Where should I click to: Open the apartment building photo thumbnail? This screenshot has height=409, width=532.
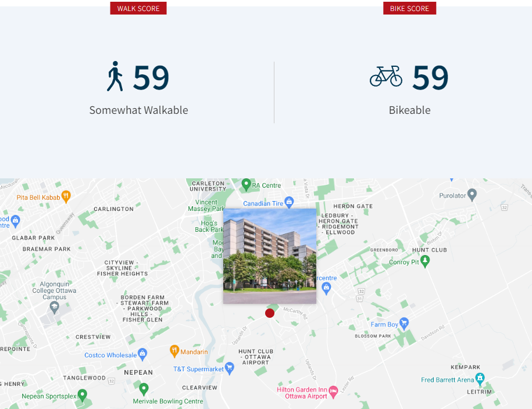(270, 256)
